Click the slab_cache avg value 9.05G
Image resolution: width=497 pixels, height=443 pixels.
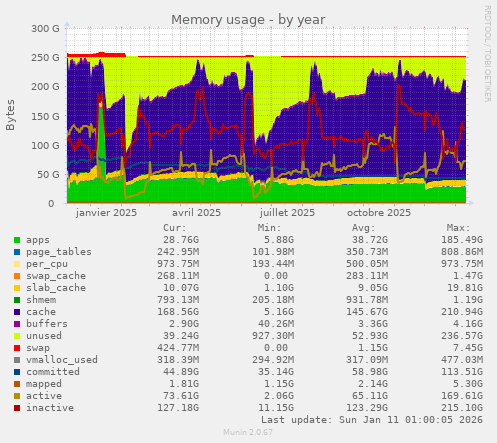373,288
